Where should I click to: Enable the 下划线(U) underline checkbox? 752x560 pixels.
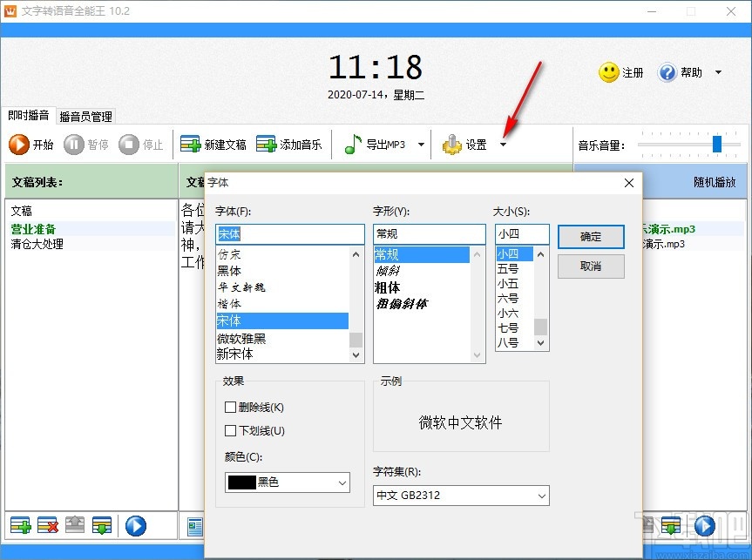(x=230, y=430)
